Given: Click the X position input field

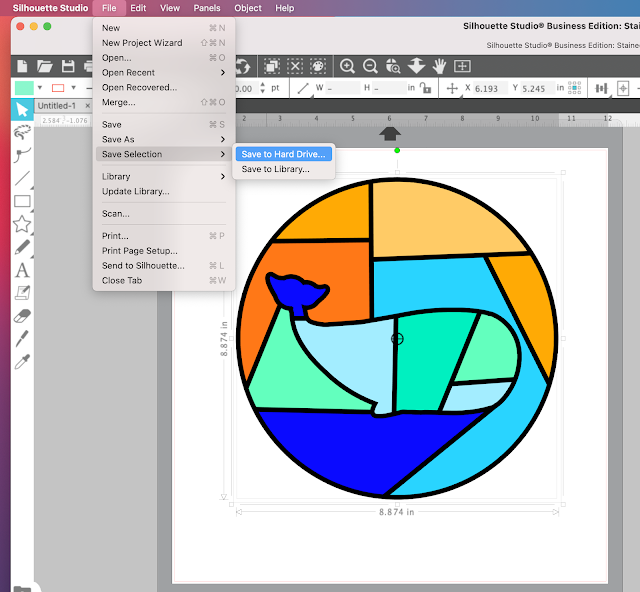Looking at the screenshot, I should [491, 88].
